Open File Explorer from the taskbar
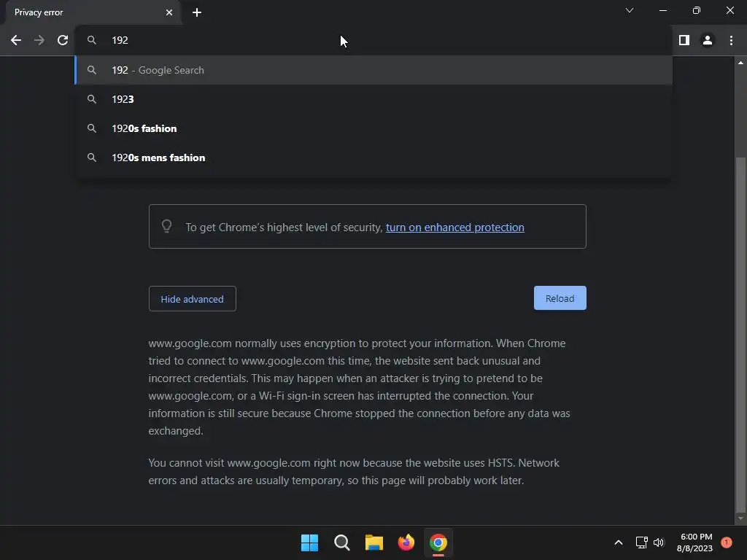This screenshot has height=560, width=747. [374, 542]
